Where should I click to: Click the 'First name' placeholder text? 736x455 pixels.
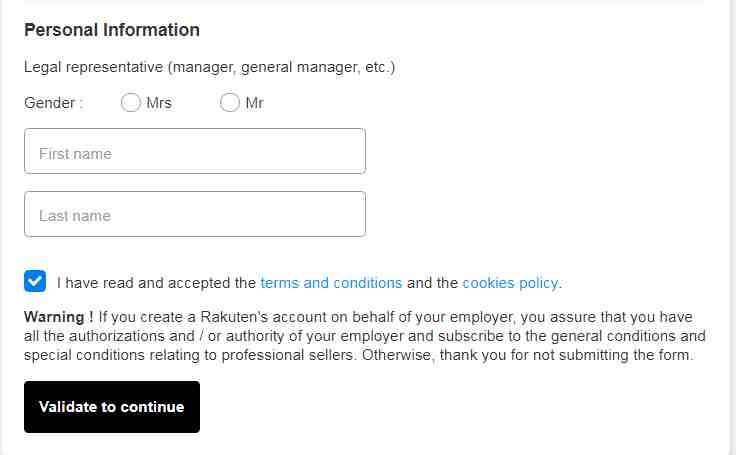[x=75, y=154]
